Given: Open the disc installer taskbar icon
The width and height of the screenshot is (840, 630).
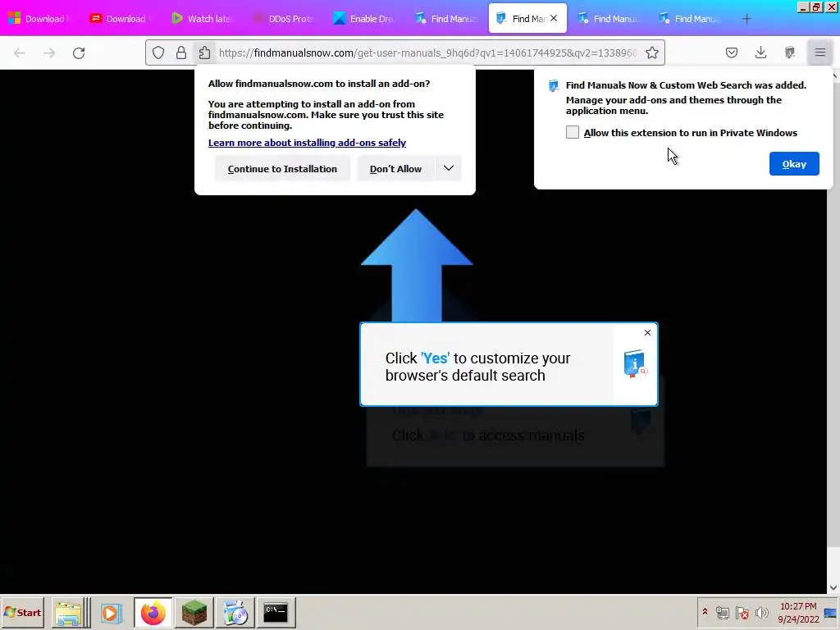Looking at the screenshot, I should pos(235,613).
